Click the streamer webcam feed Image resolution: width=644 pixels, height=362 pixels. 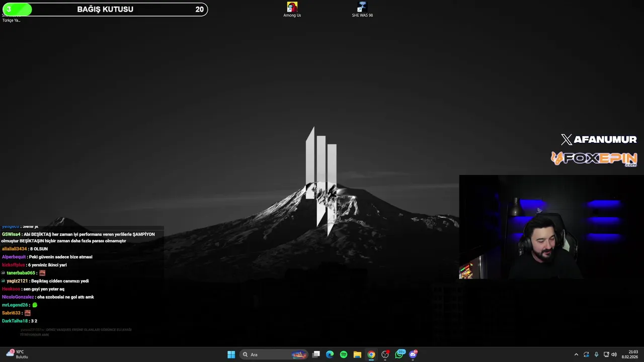[551, 227]
